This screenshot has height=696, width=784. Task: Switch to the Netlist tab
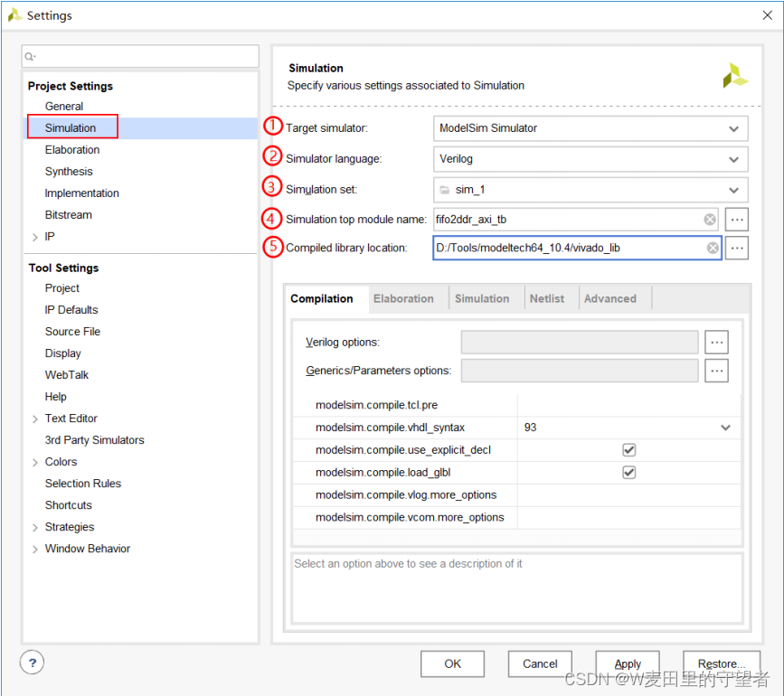pyautogui.click(x=547, y=299)
